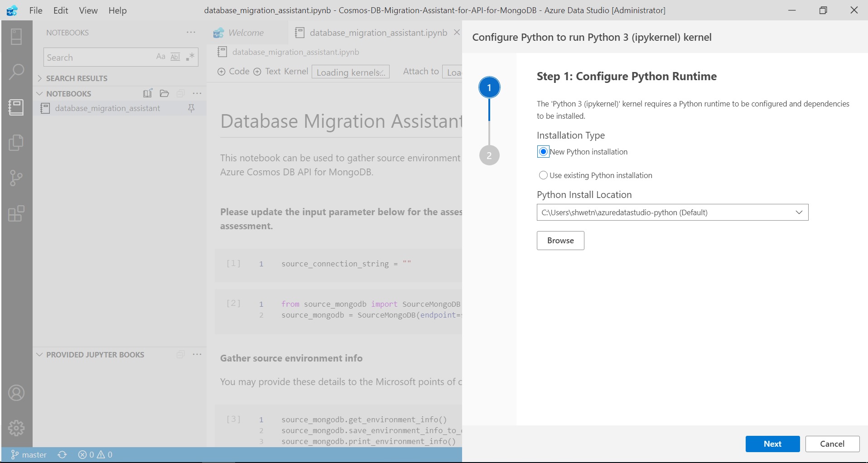Click Synchronize Changes icon in status bar
The height and width of the screenshot is (463, 868).
63,454
